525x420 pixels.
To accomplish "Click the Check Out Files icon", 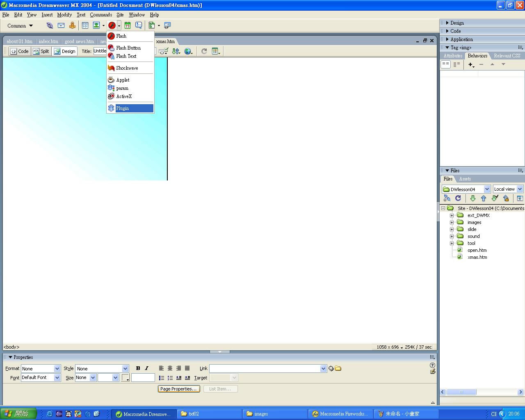I will click(x=495, y=198).
